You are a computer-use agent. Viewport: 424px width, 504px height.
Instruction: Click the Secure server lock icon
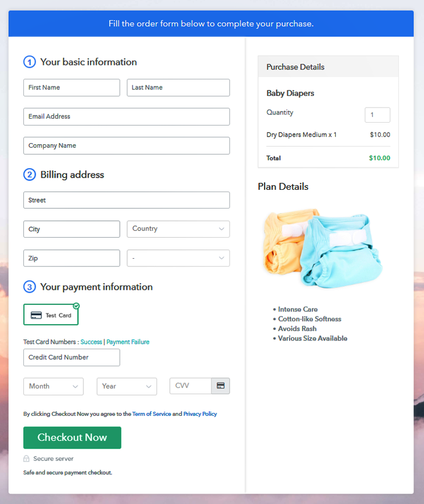click(26, 459)
